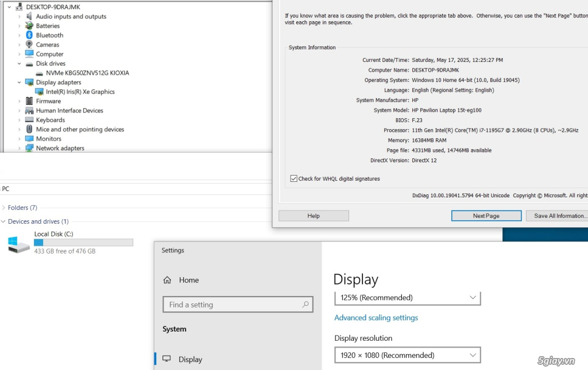The width and height of the screenshot is (588, 370).
Task: Click System Model value HP Pavilion Laptop 15t-eg100
Action: [447, 110]
